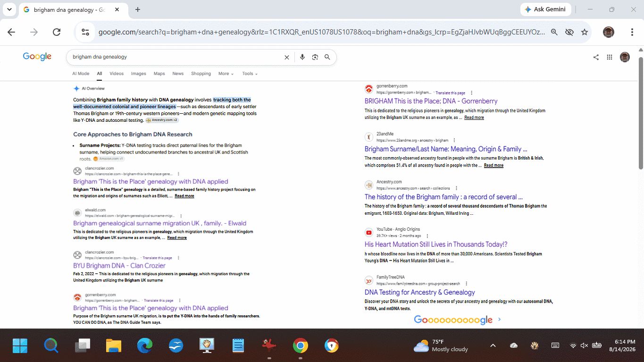Viewport: 644px width, 362px height.
Task: Open options menu for FamilyTreeDNA result
Action: coord(466,284)
